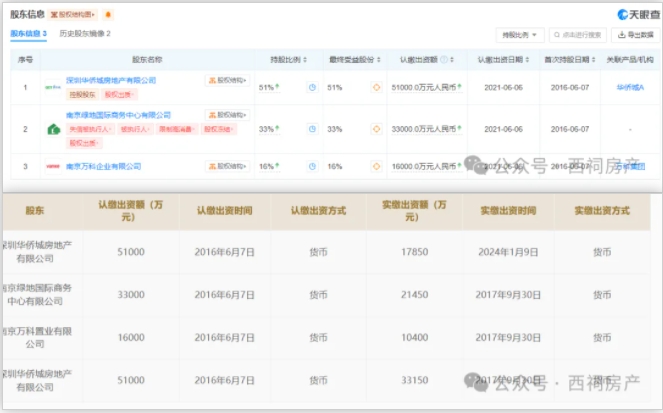Sort by 首次持股日期 column header
Screen dimensions: 663x413
(570, 60)
